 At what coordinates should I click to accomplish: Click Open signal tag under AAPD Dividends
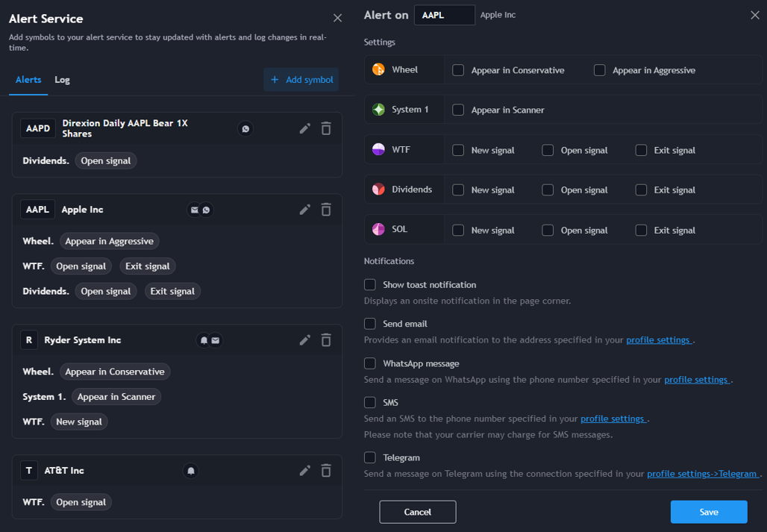[106, 161]
